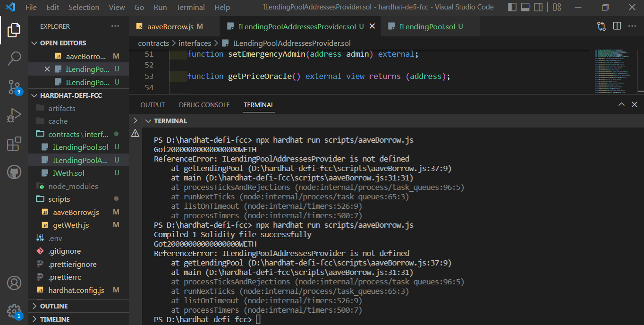Open the Selection menu
The width and height of the screenshot is (644, 325).
84,7
